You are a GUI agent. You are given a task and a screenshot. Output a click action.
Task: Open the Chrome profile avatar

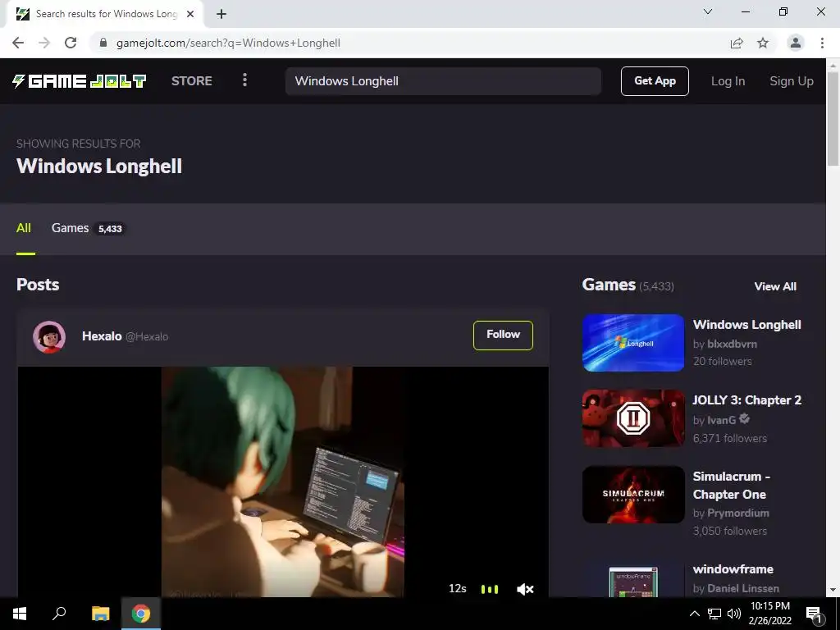[796, 43]
